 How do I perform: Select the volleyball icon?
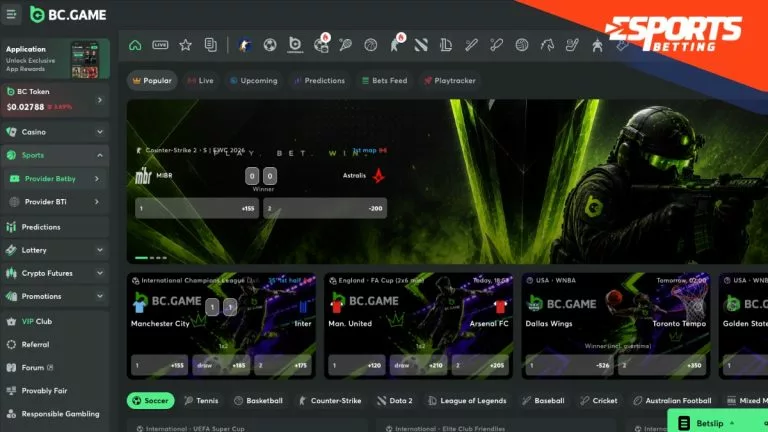(522, 45)
